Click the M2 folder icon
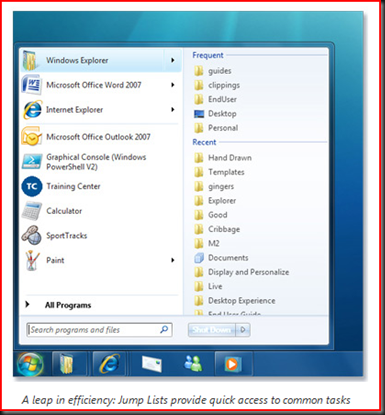 tap(199, 243)
